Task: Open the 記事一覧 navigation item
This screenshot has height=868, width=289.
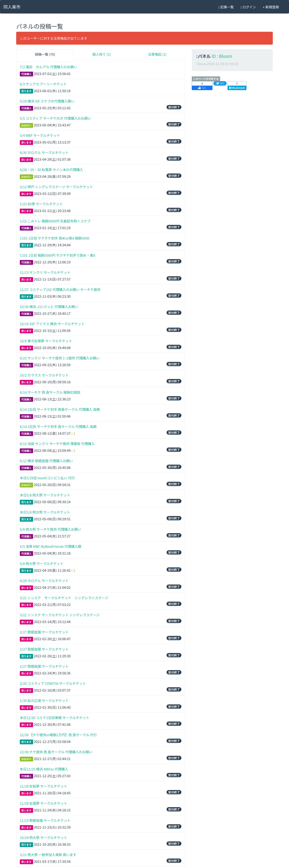Action: (x=226, y=7)
